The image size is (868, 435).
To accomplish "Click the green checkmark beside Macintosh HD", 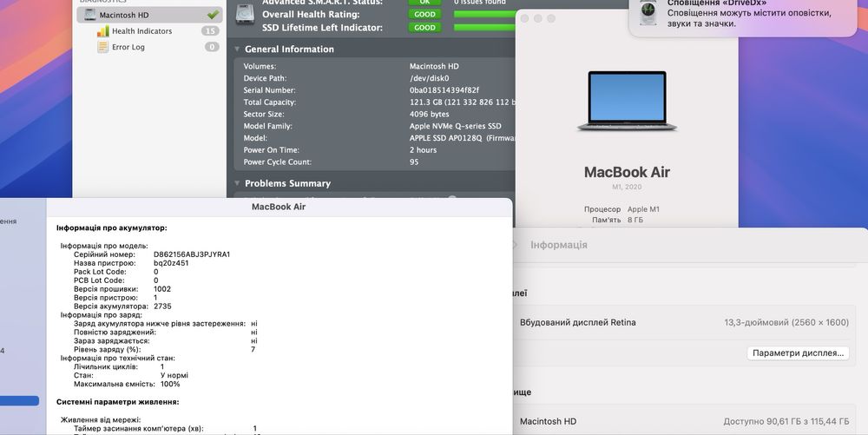I will click(213, 15).
